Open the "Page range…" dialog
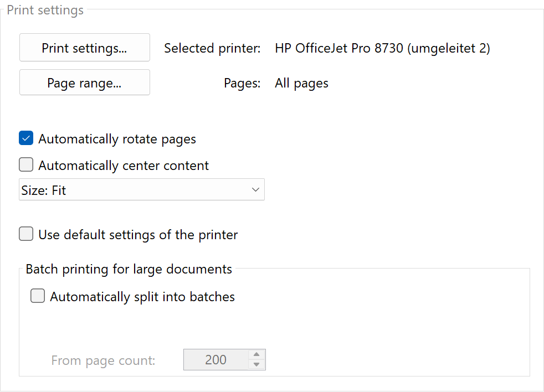Viewport: 544px width, 392px height. (x=84, y=82)
